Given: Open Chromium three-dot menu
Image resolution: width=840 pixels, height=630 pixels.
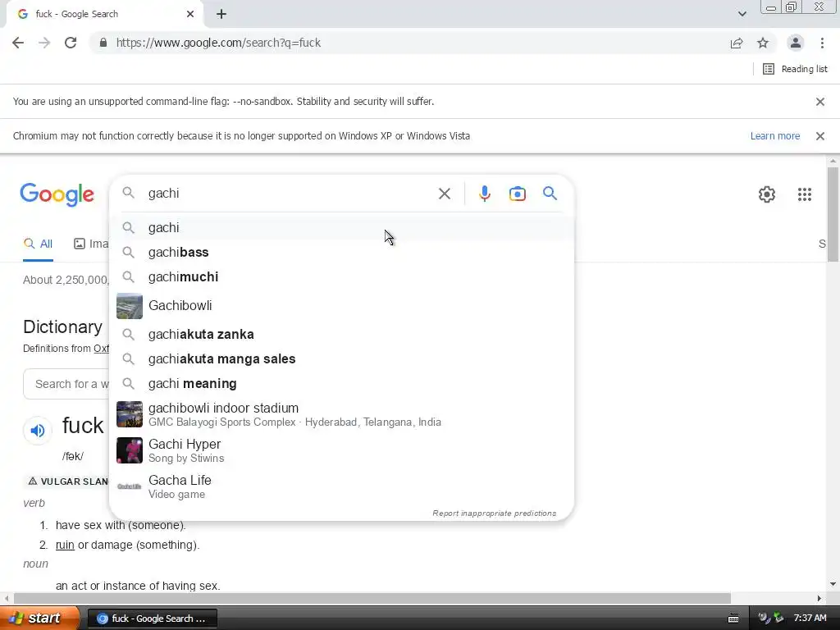Looking at the screenshot, I should [x=822, y=43].
